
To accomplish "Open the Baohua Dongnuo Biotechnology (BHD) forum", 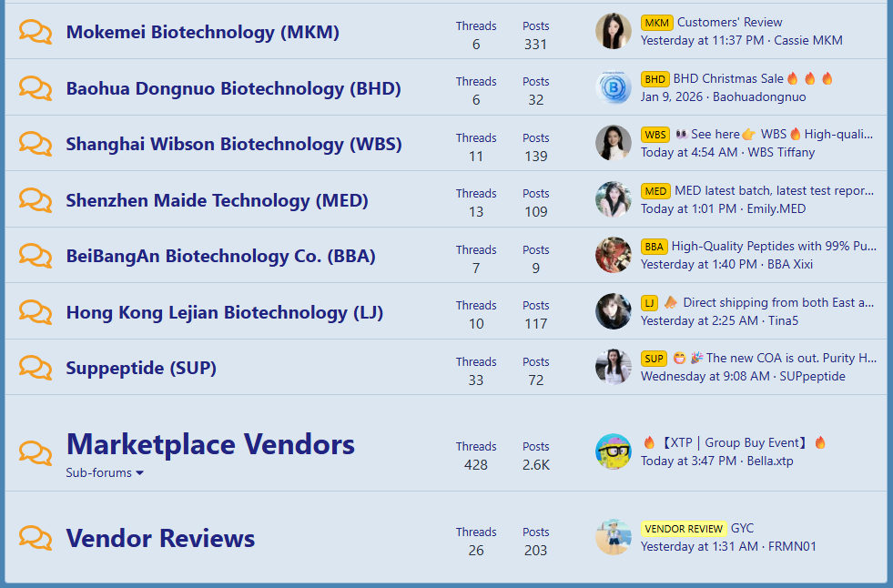I will tap(233, 88).
